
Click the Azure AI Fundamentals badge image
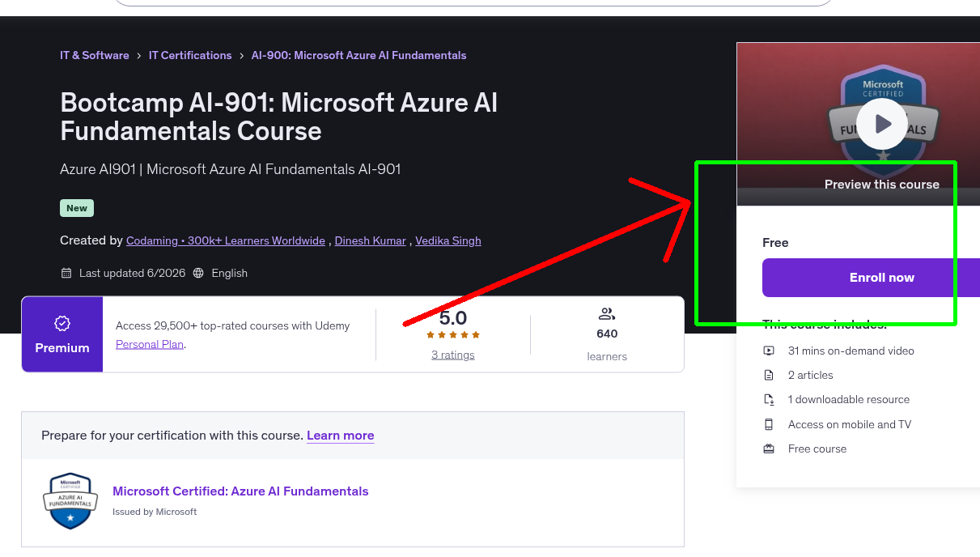click(x=70, y=501)
